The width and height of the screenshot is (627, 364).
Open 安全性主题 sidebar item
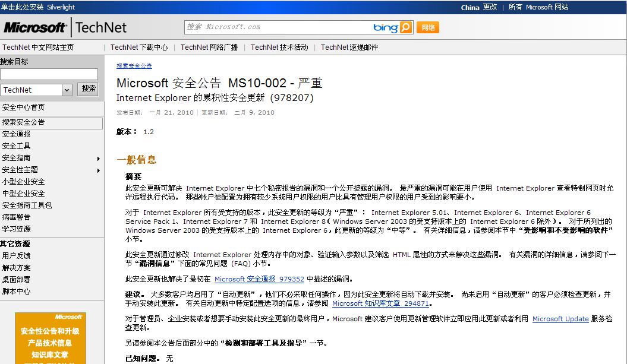[x=20, y=170]
